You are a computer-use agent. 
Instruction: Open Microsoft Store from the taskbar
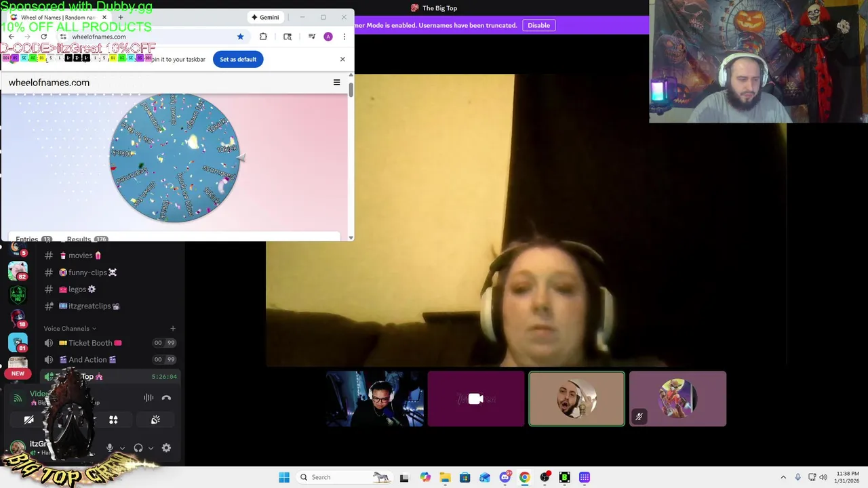[465, 477]
